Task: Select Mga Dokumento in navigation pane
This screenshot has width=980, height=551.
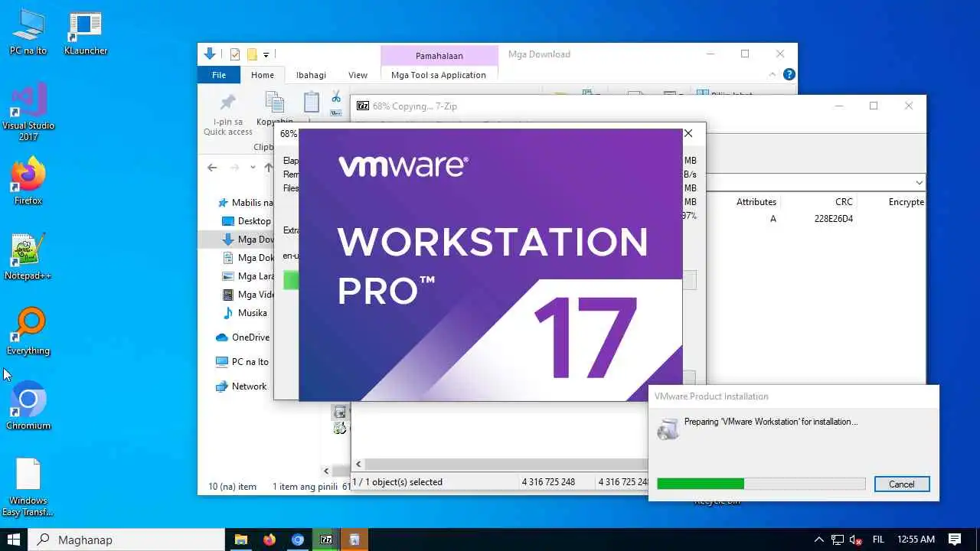Action: pyautogui.click(x=248, y=258)
